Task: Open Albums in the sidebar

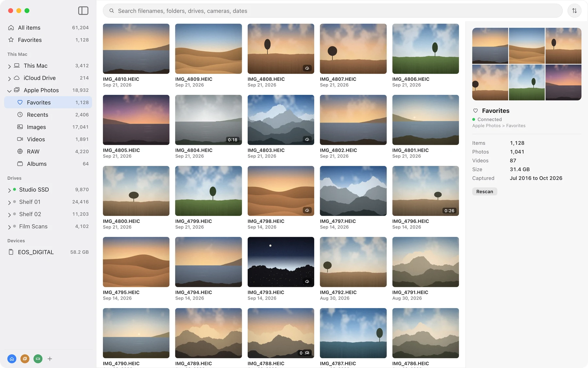Action: pyautogui.click(x=48, y=164)
